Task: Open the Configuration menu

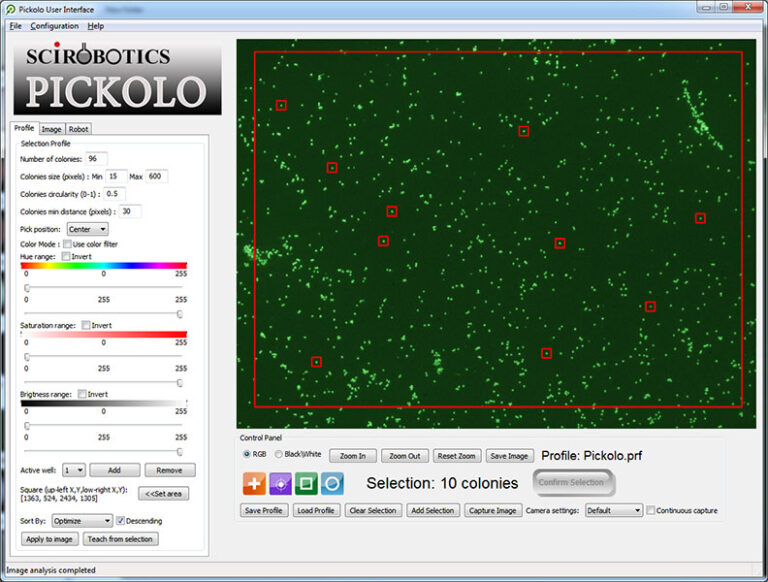Action: (x=54, y=25)
